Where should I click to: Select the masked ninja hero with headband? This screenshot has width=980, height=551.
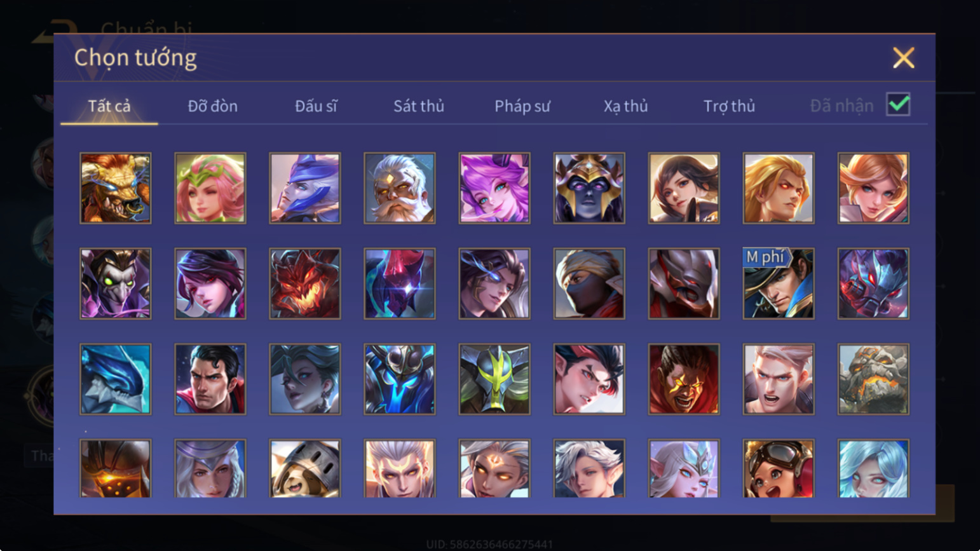click(589, 283)
